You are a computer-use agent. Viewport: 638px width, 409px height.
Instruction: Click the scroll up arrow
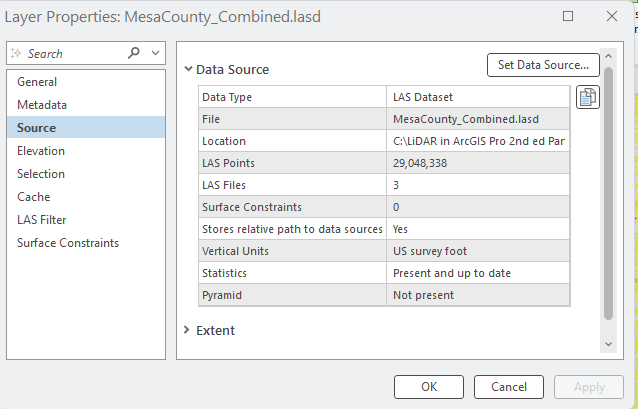[609, 56]
